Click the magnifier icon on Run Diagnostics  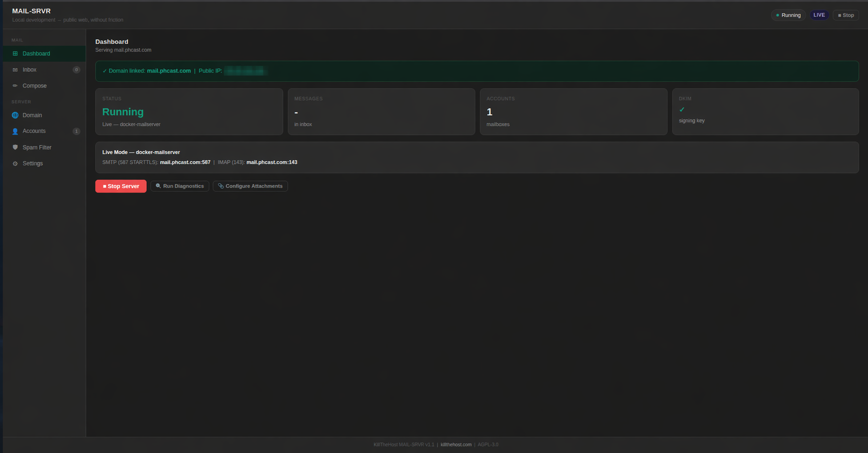point(157,186)
